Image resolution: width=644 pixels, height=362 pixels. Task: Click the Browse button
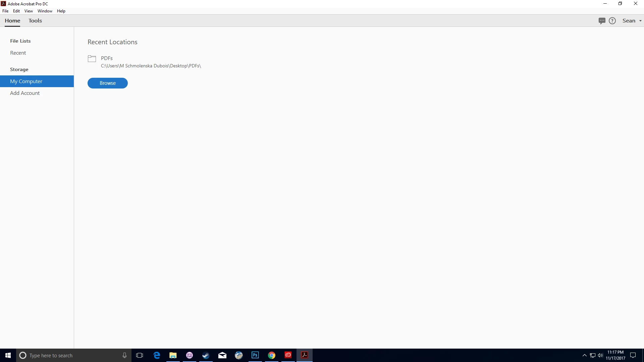[107, 83]
